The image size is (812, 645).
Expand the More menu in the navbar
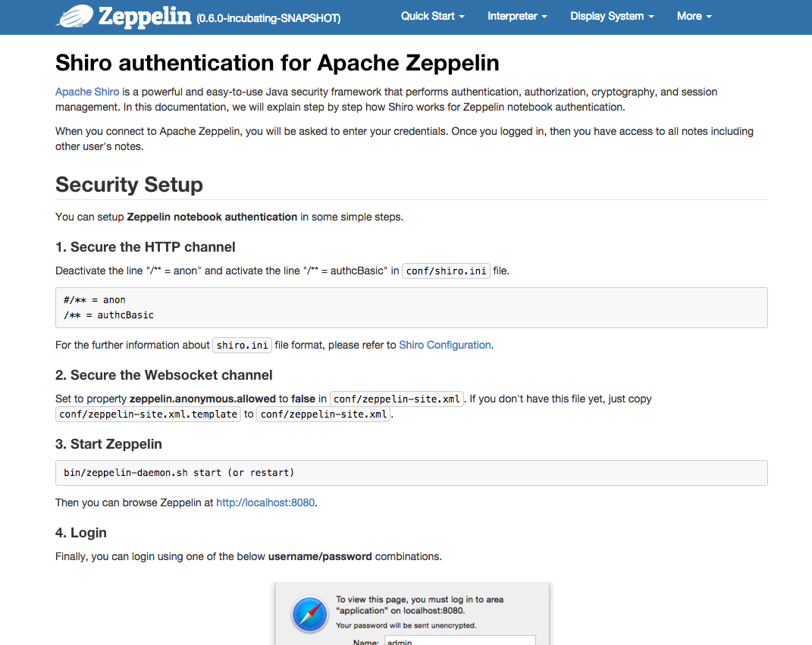(x=694, y=16)
